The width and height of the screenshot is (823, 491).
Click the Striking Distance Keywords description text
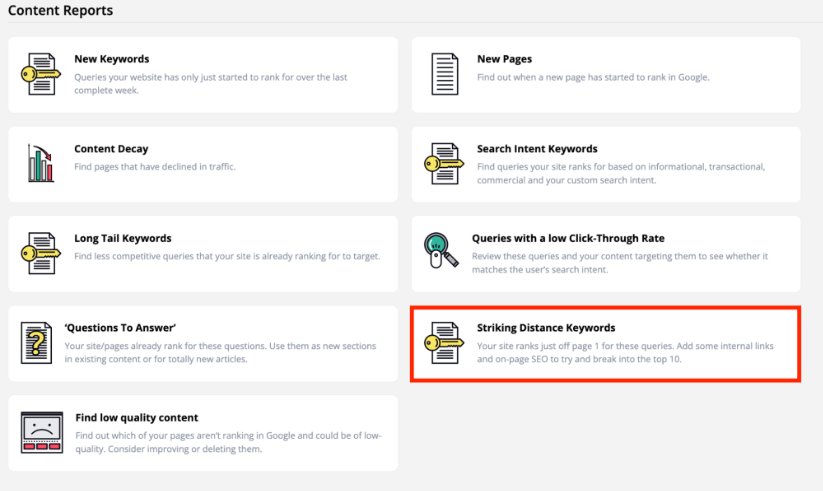click(620, 352)
